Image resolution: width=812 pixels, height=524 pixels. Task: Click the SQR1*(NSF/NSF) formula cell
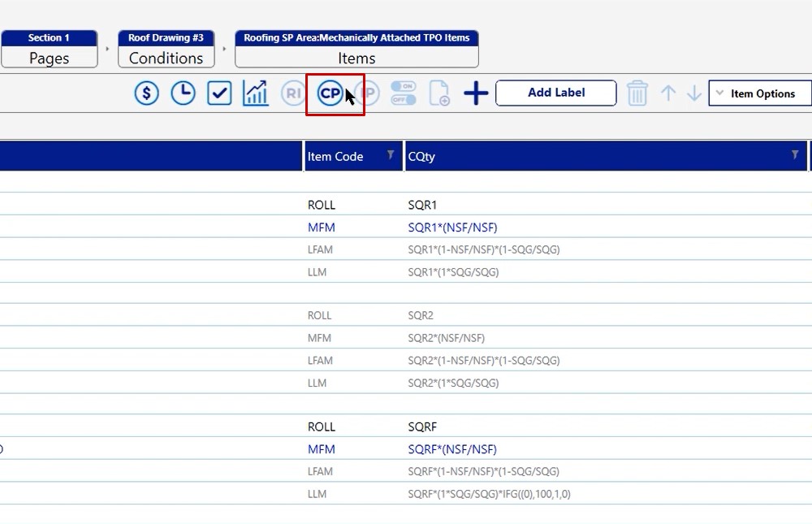click(452, 227)
